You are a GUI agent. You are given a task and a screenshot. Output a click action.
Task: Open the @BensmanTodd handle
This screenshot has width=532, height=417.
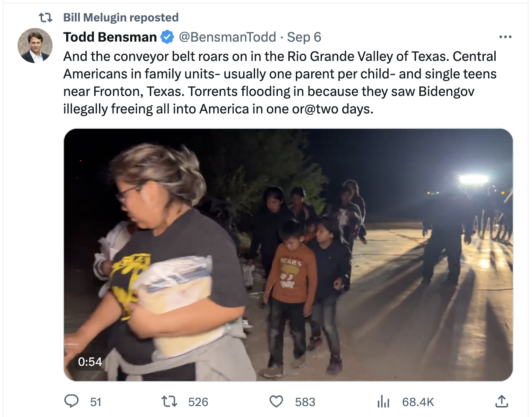click(x=227, y=37)
